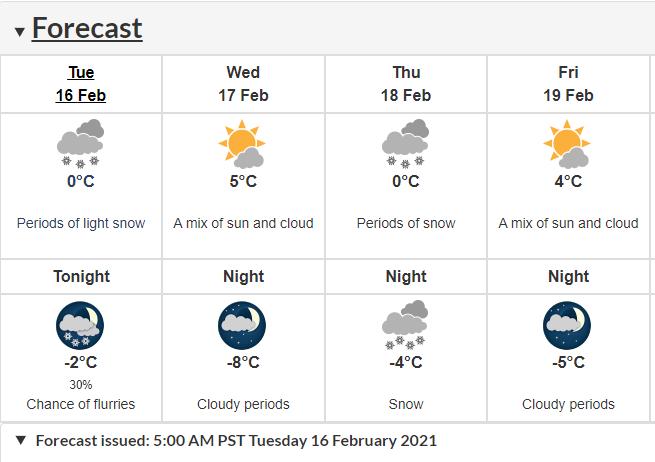Select the Wed 17 Feb column header
Screen dimensions: 655x462
243,84
